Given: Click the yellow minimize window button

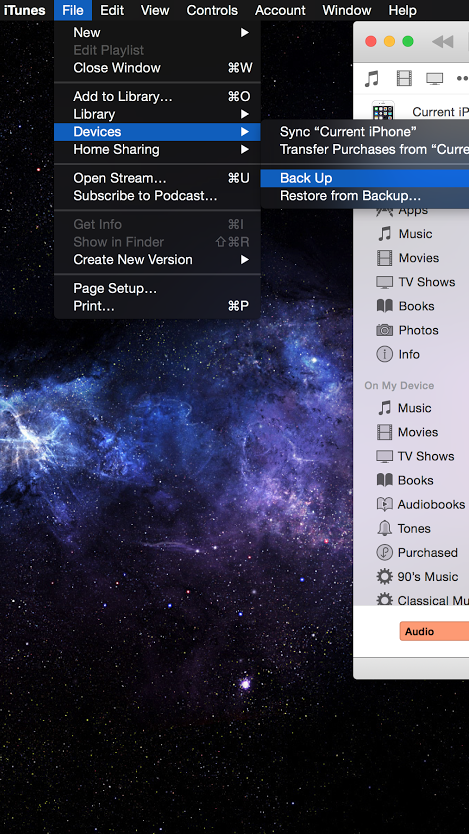Looking at the screenshot, I should [389, 41].
